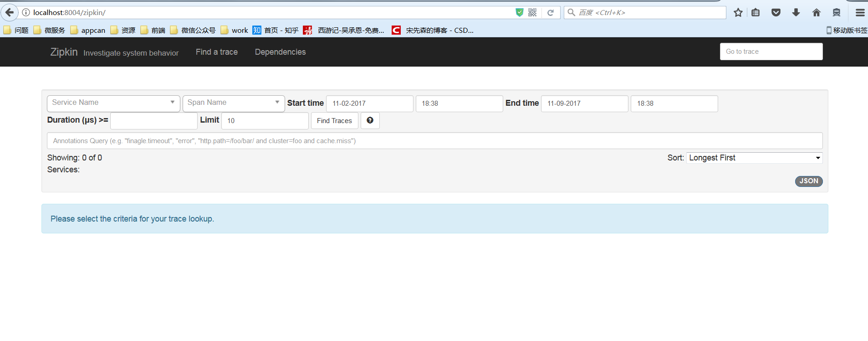Open the downloads arrow icon
Image resolution: width=868 pixels, height=341 pixels.
pos(796,12)
